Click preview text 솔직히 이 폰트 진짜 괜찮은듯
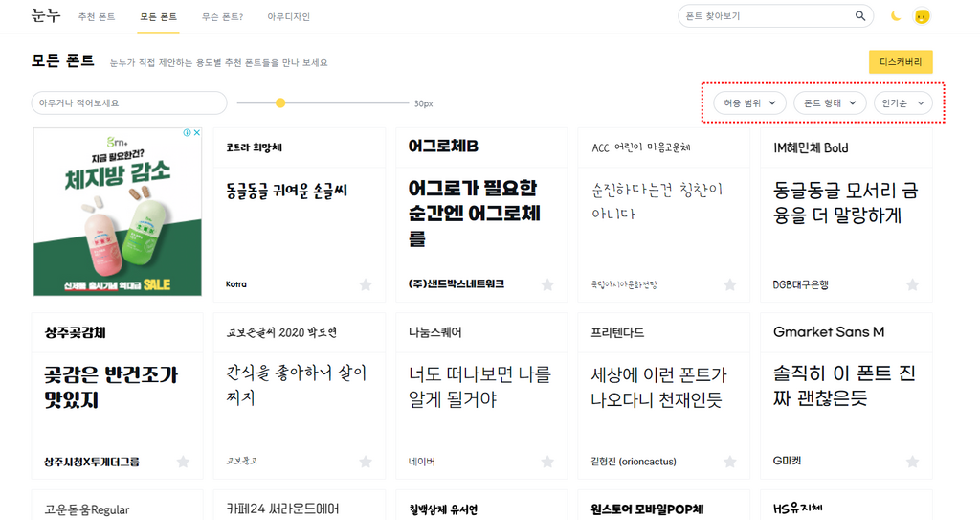This screenshot has height=520, width=980. click(844, 386)
